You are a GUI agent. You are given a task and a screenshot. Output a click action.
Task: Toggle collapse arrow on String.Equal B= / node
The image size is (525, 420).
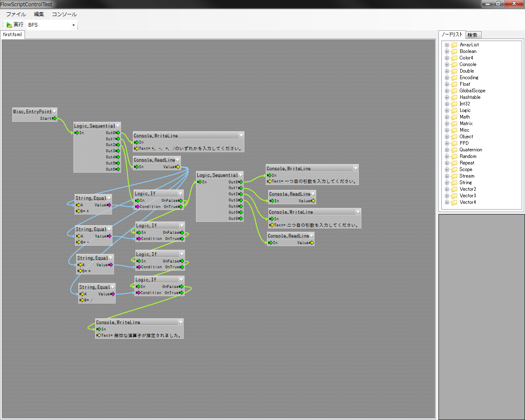(x=112, y=287)
